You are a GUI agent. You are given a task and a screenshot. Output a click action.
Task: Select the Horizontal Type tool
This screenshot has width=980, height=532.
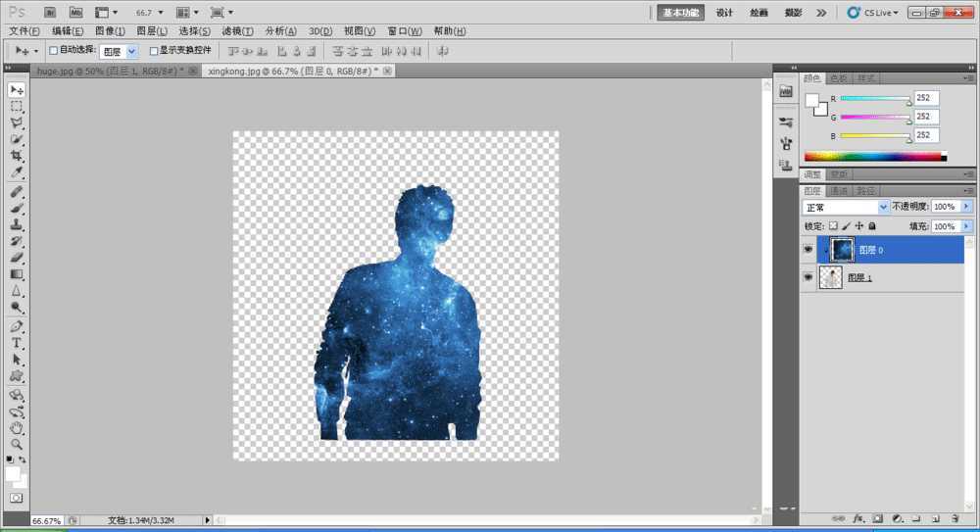pos(17,343)
